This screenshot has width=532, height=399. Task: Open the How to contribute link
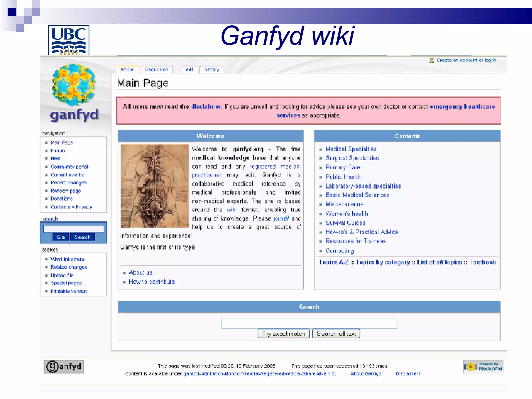click(x=152, y=282)
